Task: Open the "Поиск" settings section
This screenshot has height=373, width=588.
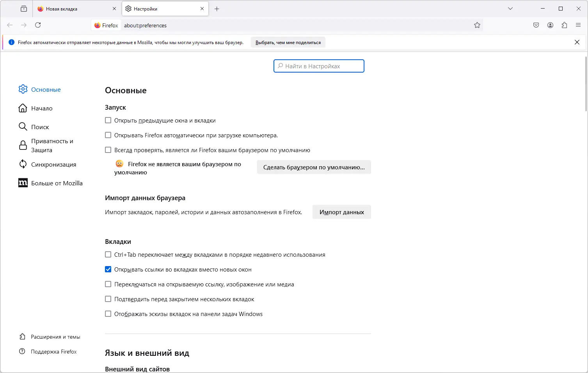Action: coord(40,127)
